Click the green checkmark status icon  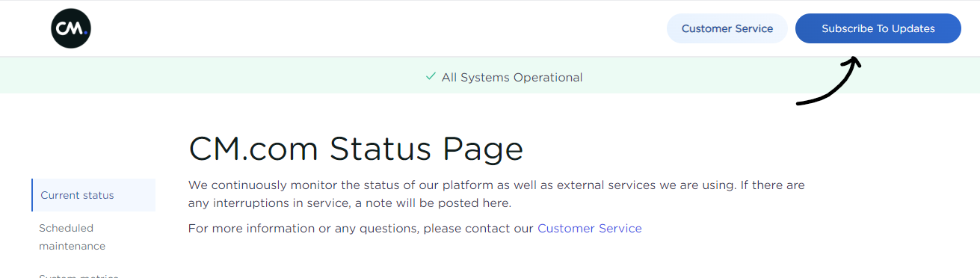(431, 77)
